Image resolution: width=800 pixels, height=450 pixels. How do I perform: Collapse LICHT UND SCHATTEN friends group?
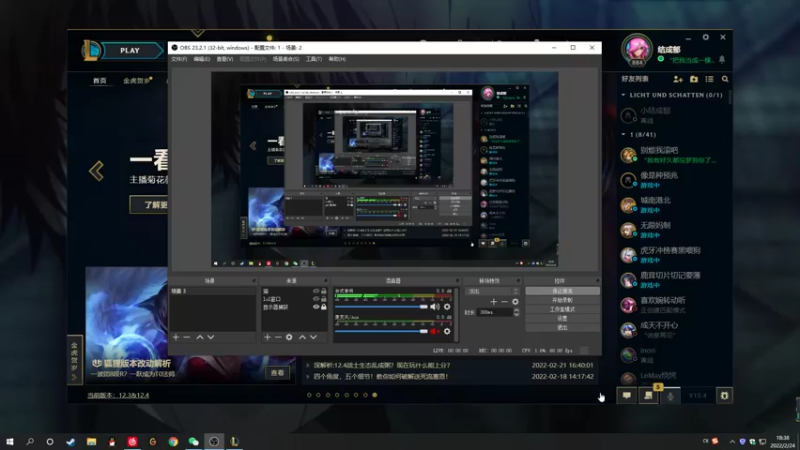pyautogui.click(x=623, y=95)
